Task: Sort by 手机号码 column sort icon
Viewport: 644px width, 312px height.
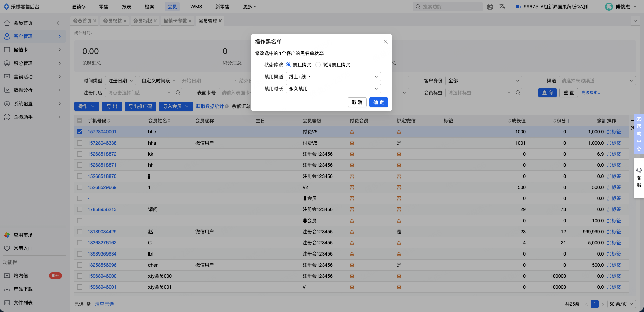Action: point(109,121)
